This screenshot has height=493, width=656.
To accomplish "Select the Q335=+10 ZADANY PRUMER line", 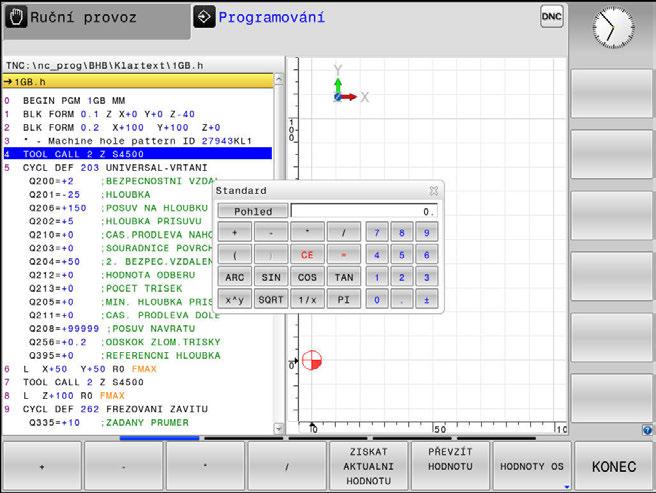I will 138,422.
